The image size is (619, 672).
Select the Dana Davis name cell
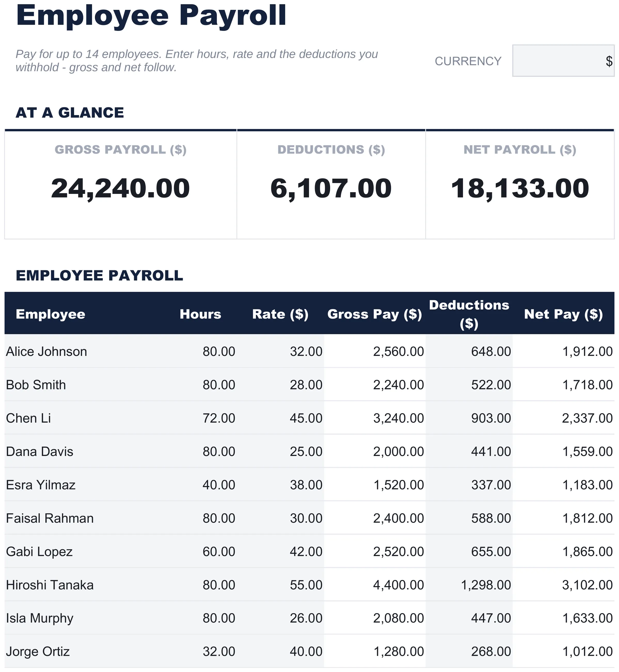pyautogui.click(x=39, y=451)
